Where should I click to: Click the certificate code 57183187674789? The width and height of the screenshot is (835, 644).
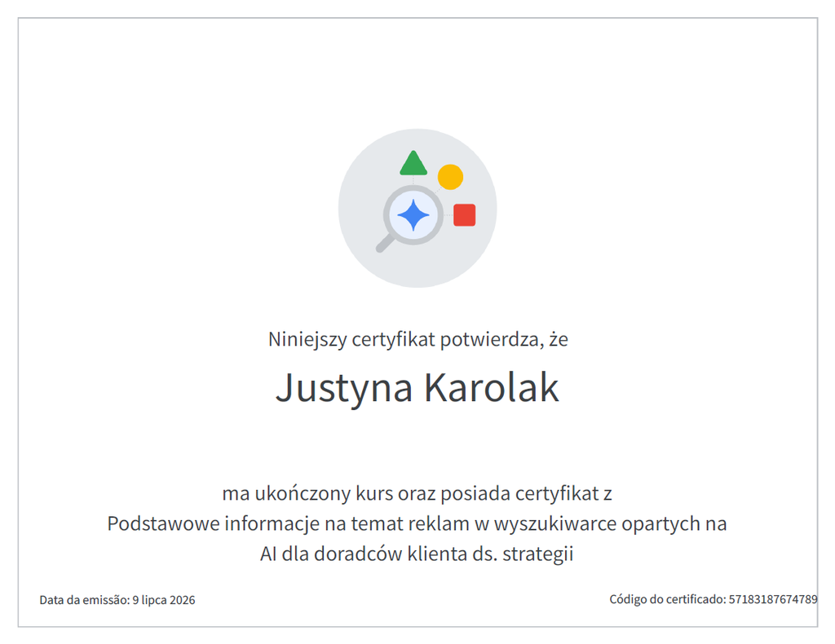pos(773,599)
